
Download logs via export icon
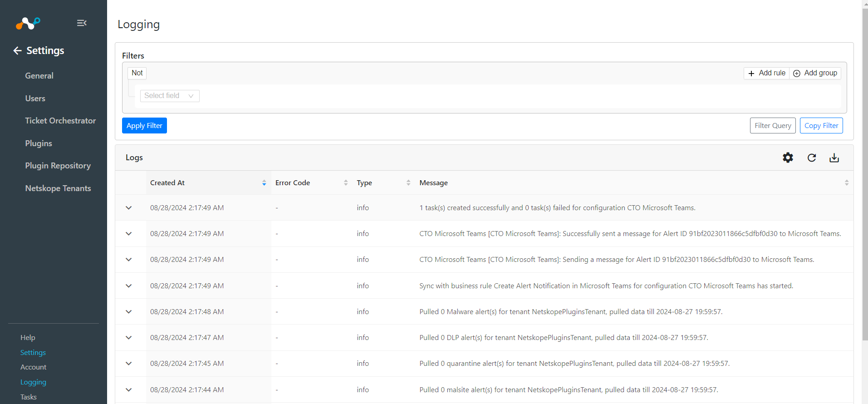click(x=834, y=158)
